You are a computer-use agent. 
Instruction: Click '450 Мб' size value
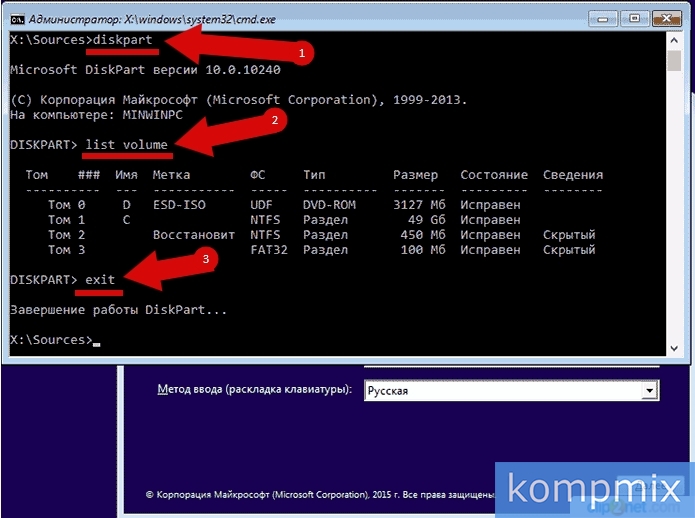tap(423, 235)
